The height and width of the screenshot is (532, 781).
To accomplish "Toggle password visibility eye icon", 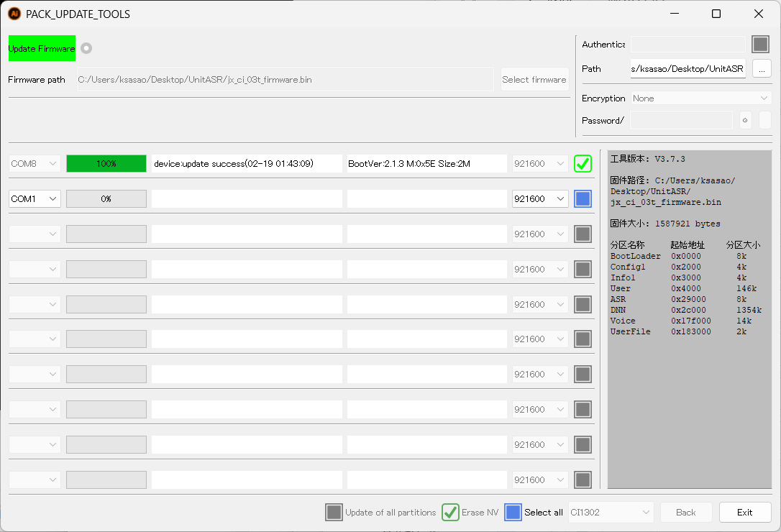I will tap(745, 120).
